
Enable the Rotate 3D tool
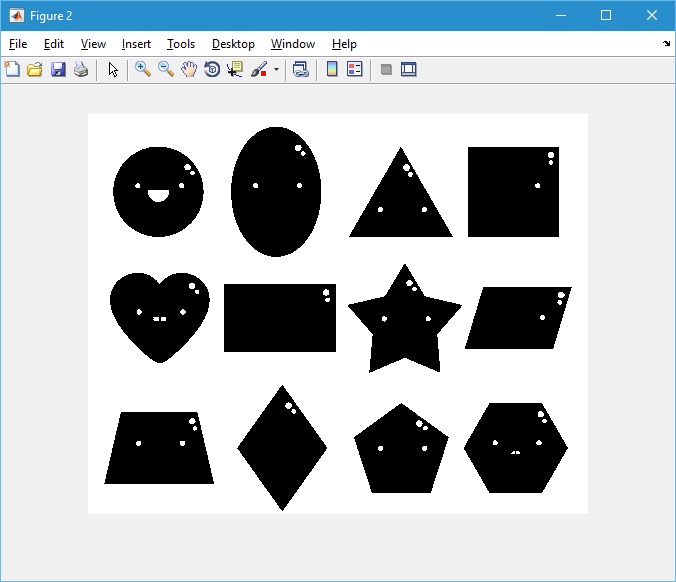pos(212,70)
